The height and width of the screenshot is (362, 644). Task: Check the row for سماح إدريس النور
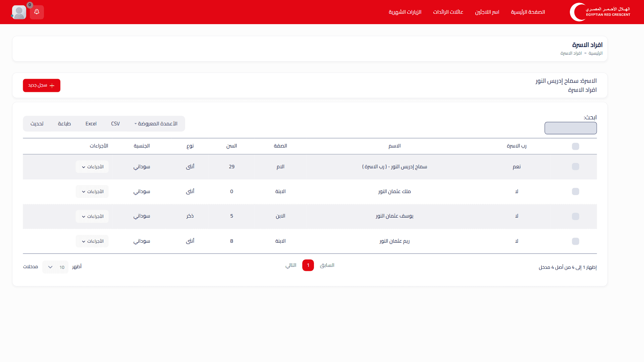coord(576,167)
